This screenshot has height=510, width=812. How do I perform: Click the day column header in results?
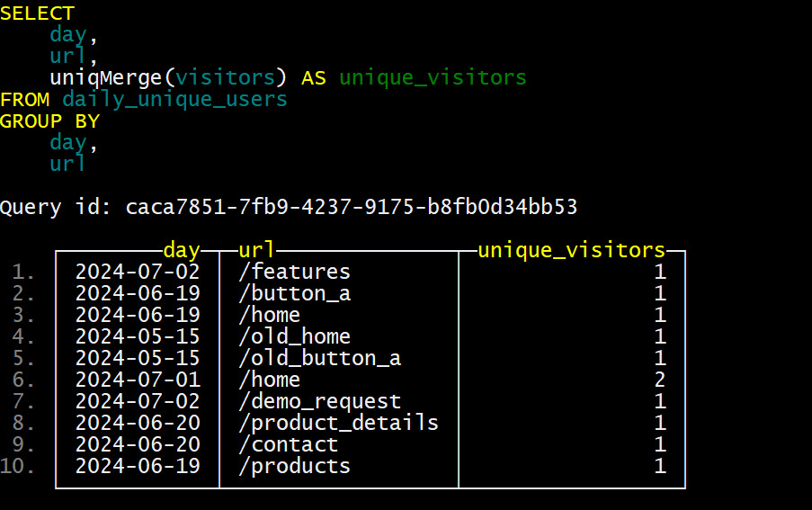pyautogui.click(x=181, y=250)
